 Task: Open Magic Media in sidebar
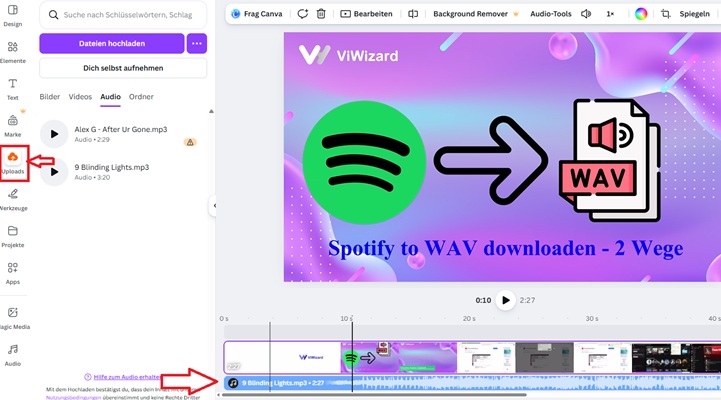click(13, 319)
